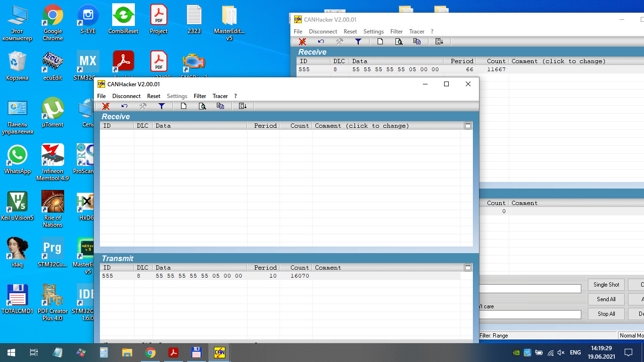644x362 pixels.
Task: Click the list with down arrow icon in the front CANHacker toolbar
Action: click(x=243, y=106)
